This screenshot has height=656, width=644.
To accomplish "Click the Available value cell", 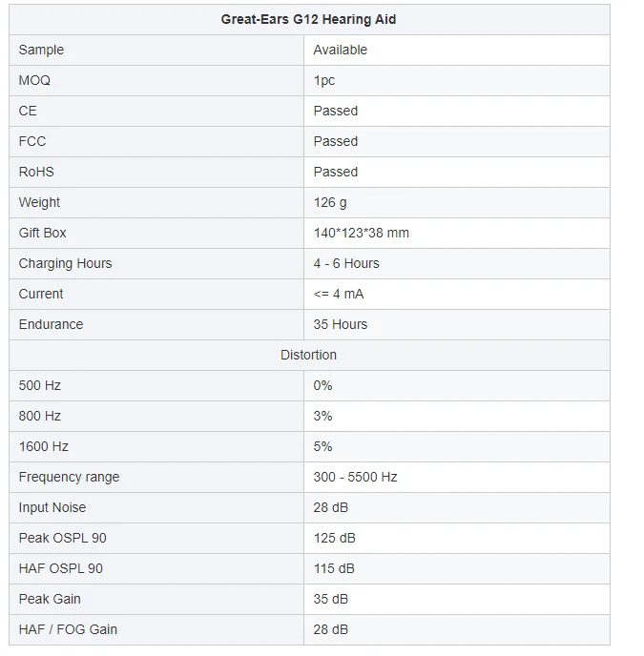I will (x=340, y=50).
